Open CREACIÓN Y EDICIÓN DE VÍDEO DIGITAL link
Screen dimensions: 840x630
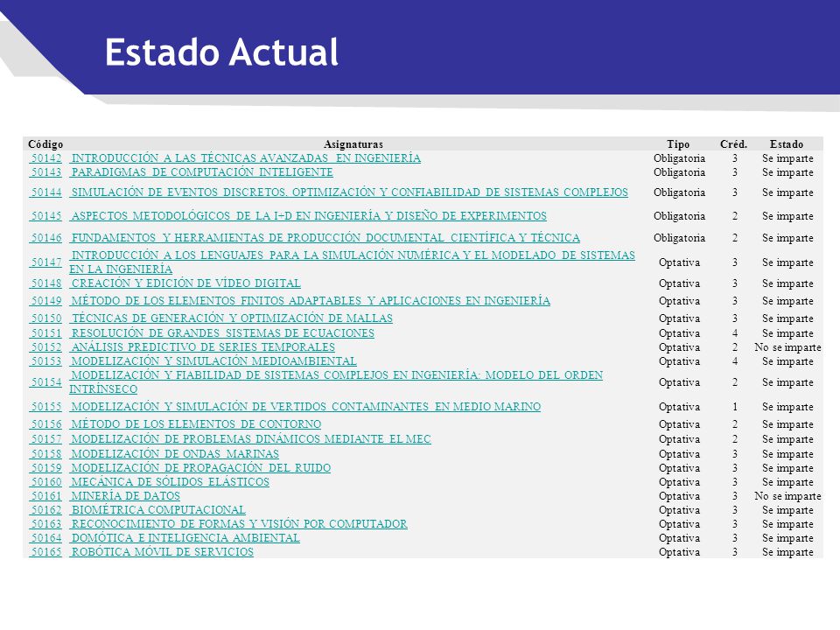(x=185, y=283)
